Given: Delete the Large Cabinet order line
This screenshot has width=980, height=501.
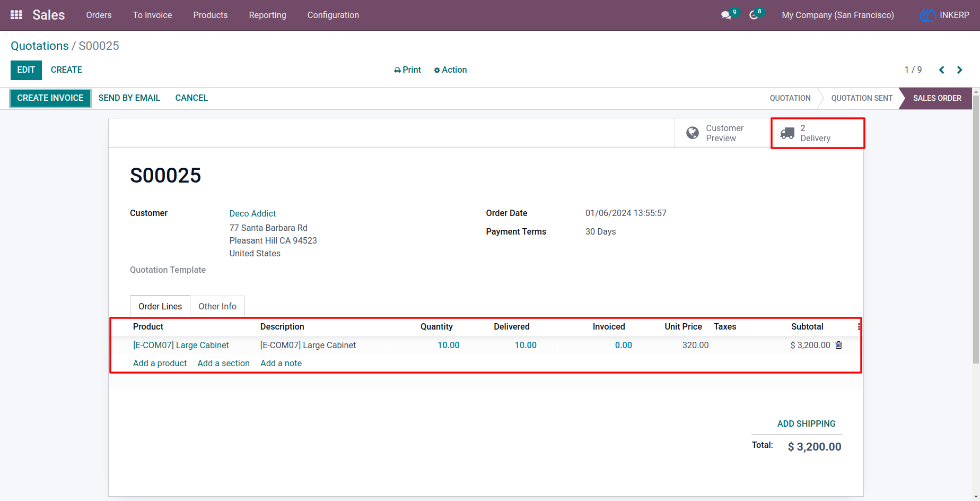Looking at the screenshot, I should pos(839,345).
